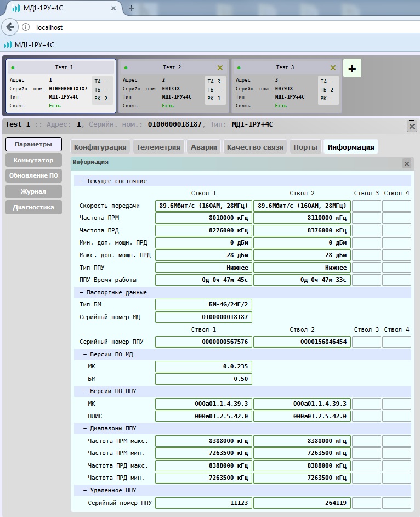Viewport: 420px width, 517px height.
Task: Collapse the Версии ПО ППУ section
Action: click(x=242, y=391)
